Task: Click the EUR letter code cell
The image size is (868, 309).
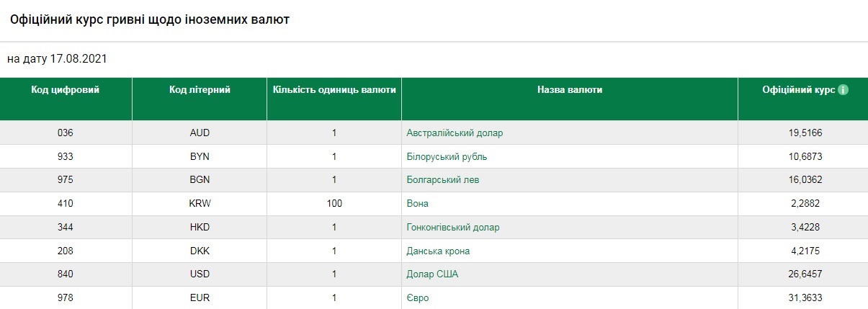Action: pyautogui.click(x=200, y=297)
